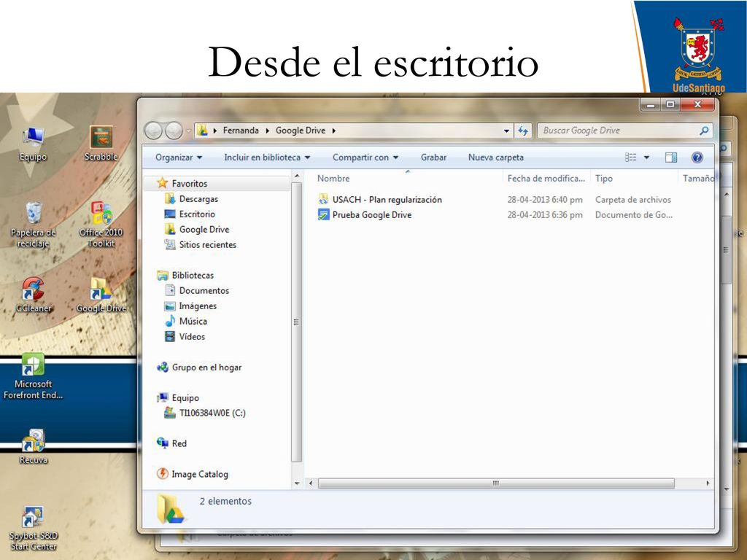Image resolution: width=747 pixels, height=560 pixels.
Task: Click the 2 elementos status text
Action: tap(225, 501)
